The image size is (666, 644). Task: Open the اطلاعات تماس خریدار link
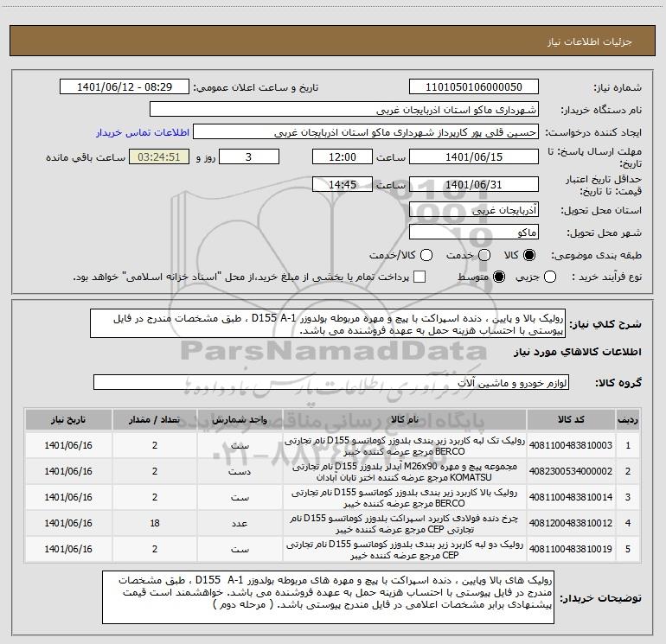143,132
